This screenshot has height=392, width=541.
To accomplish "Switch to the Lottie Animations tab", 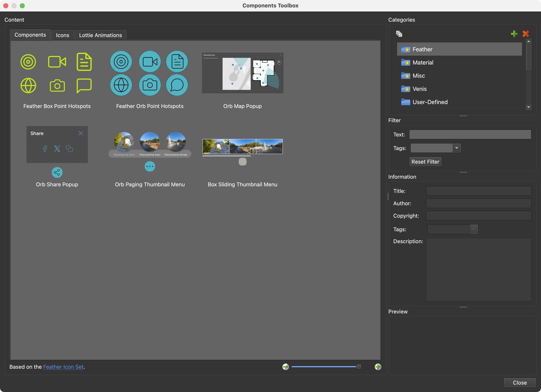I will pos(101,35).
